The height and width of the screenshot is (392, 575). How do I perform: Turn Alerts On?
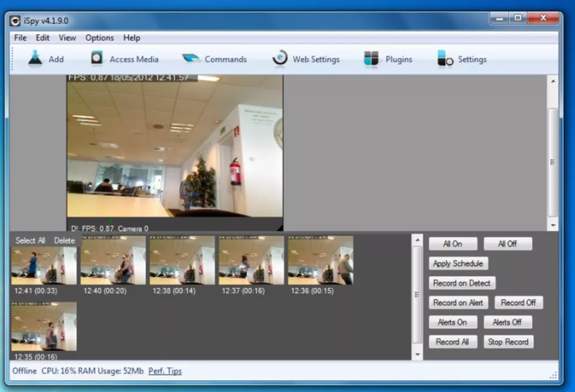coord(453,322)
